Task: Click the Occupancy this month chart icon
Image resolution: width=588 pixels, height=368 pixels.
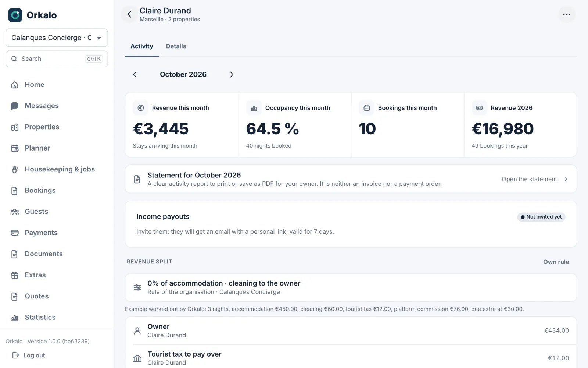Action: [x=254, y=108]
